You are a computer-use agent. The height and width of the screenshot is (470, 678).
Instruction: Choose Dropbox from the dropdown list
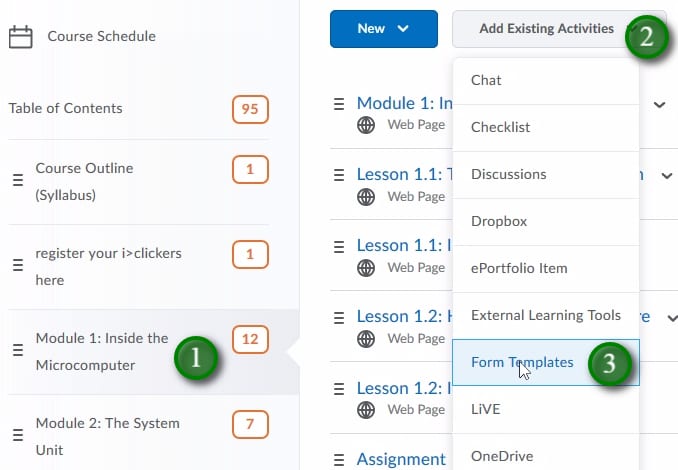point(498,221)
